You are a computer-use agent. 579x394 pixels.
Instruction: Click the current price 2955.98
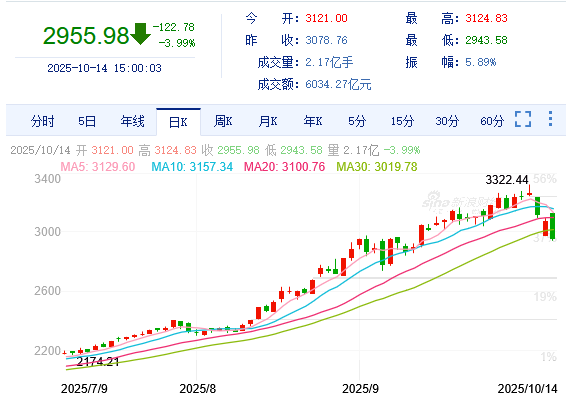coord(86,36)
